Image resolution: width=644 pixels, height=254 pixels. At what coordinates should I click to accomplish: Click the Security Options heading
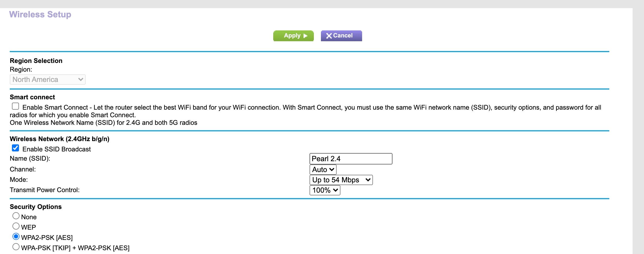pos(36,206)
